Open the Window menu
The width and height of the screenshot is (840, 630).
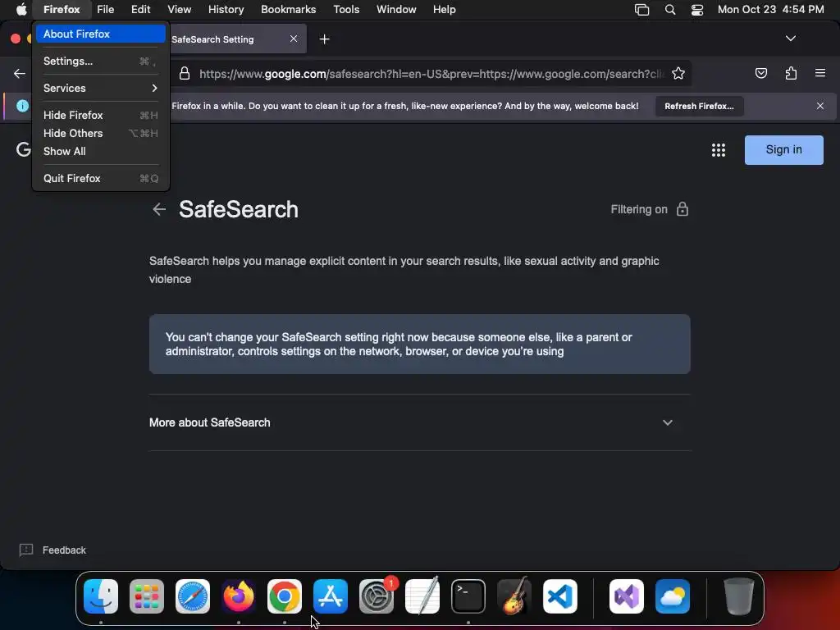396,9
